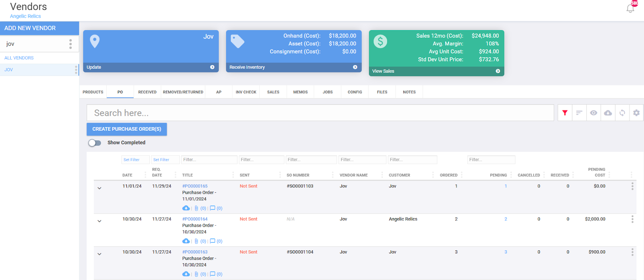Switch to the PRODUCTS tab
Viewport: 644px width, 280px height.
pyautogui.click(x=93, y=92)
